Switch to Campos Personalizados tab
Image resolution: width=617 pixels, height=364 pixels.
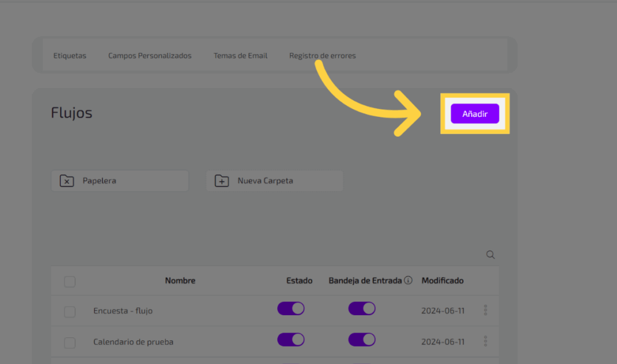pos(149,55)
